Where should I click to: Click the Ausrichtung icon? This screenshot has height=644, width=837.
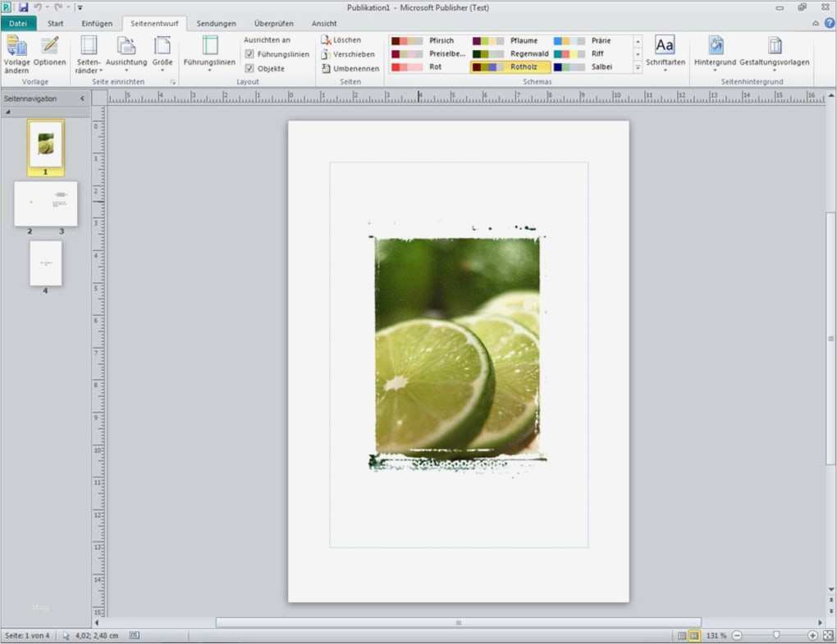coord(126,51)
